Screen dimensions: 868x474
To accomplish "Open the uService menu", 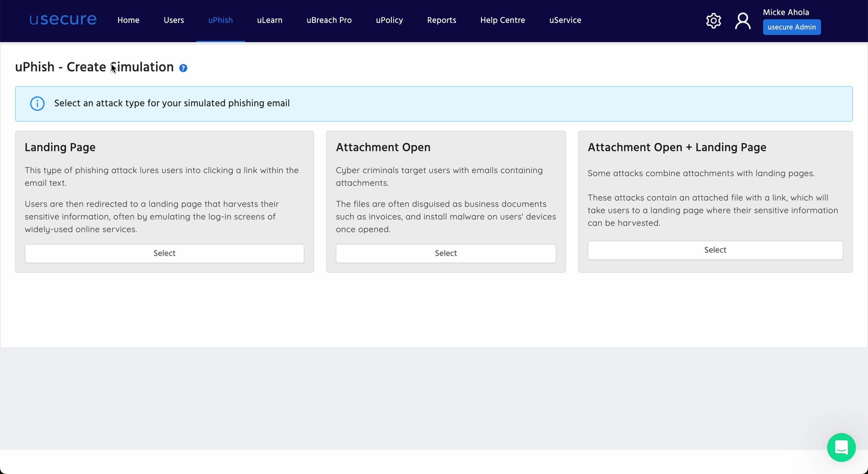I will coord(565,20).
